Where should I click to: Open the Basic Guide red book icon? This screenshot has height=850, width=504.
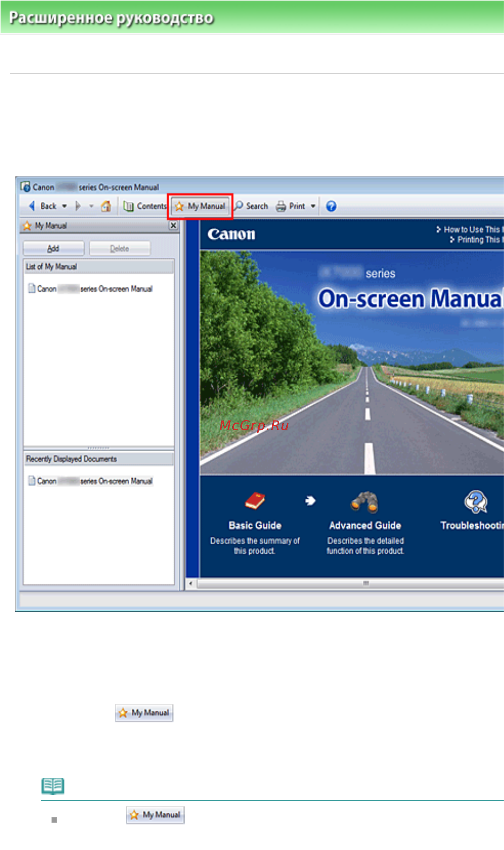pos(255,500)
